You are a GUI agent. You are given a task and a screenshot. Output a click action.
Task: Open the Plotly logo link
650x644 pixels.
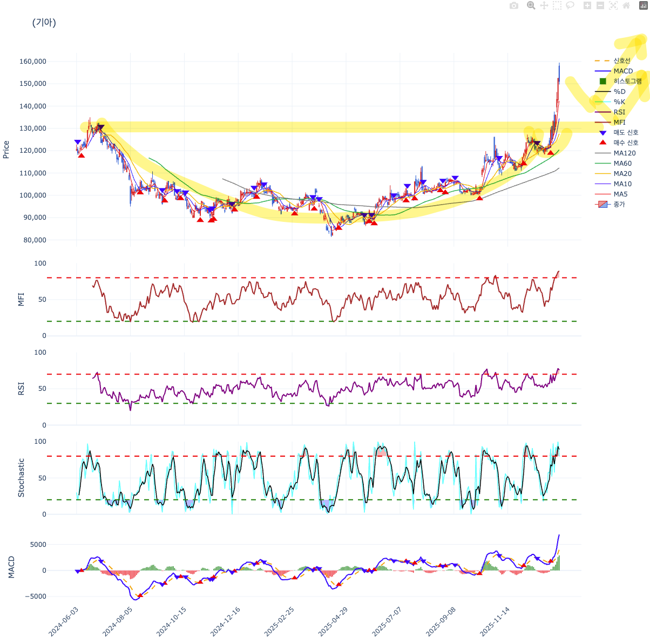[x=641, y=5]
